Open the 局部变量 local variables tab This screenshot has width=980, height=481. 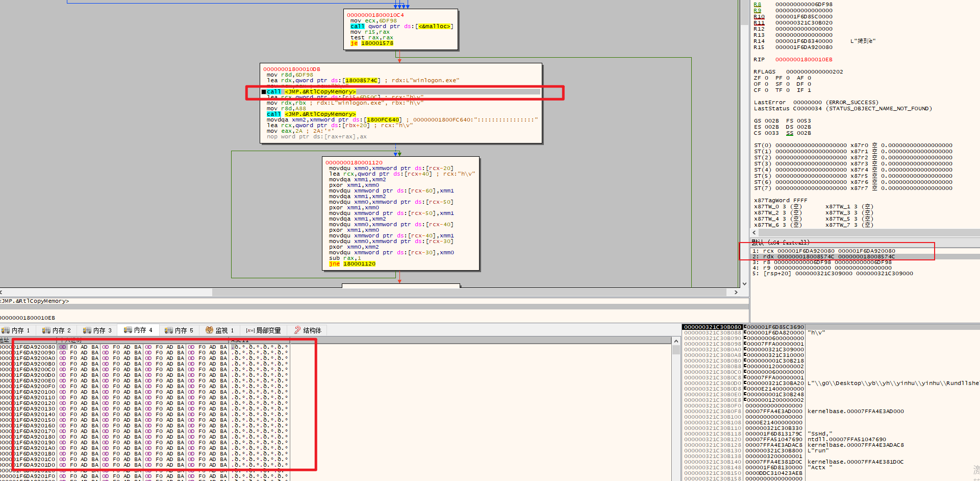point(263,330)
